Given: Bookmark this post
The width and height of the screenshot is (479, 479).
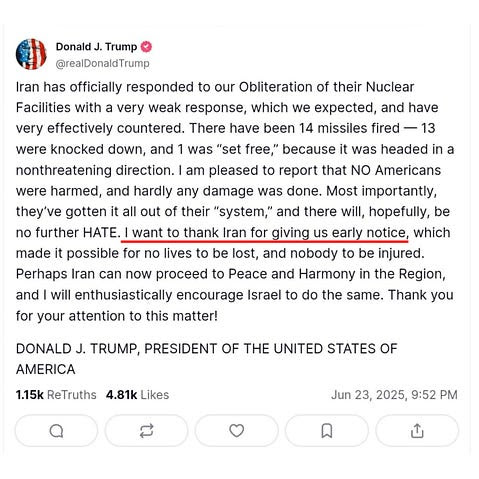Looking at the screenshot, I should tap(327, 431).
